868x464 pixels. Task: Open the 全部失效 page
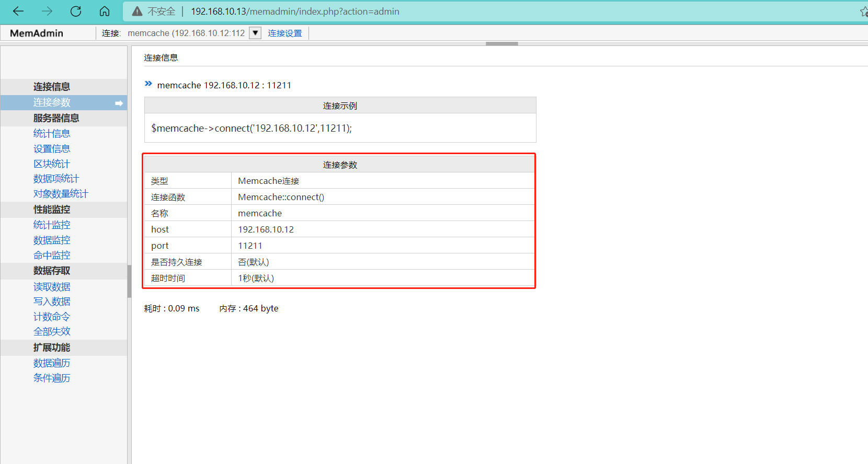pyautogui.click(x=52, y=332)
